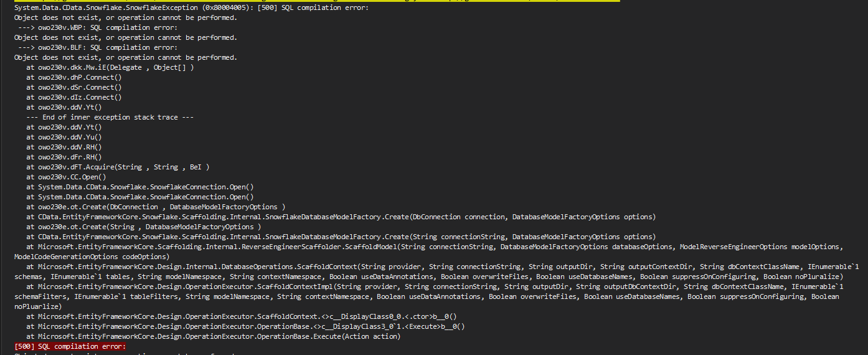Screen dimensions: 868x355
Task: Click 'ModelCodeGenerationOptions codeOptions)' continuation line
Action: [x=91, y=257]
